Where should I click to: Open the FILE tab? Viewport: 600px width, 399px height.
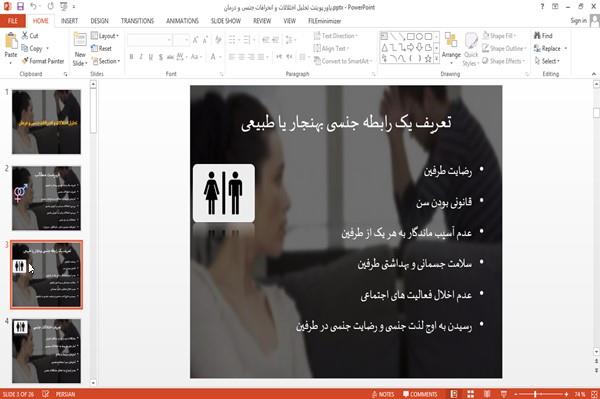[13, 21]
